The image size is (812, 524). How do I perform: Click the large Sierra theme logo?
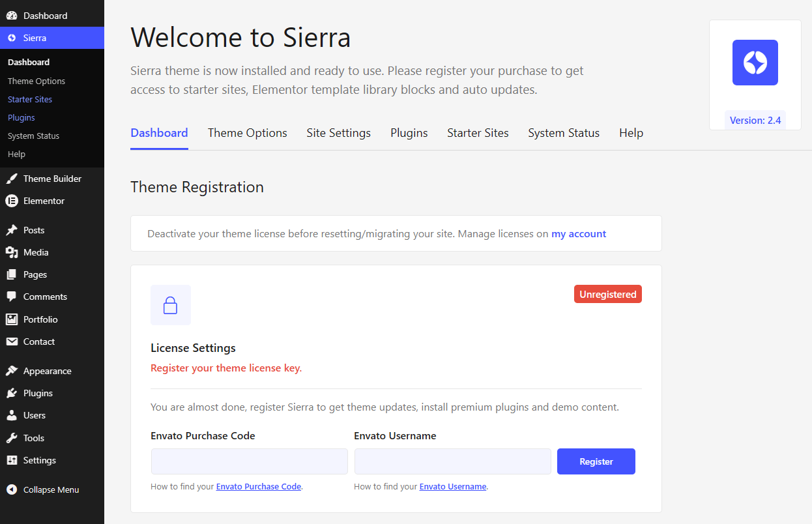755,63
